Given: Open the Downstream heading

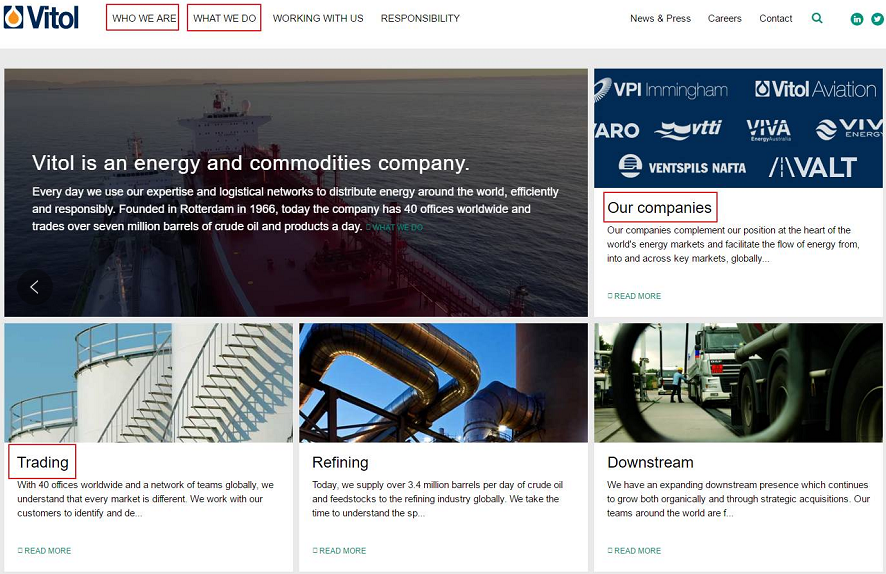Looking at the screenshot, I should pyautogui.click(x=650, y=462).
